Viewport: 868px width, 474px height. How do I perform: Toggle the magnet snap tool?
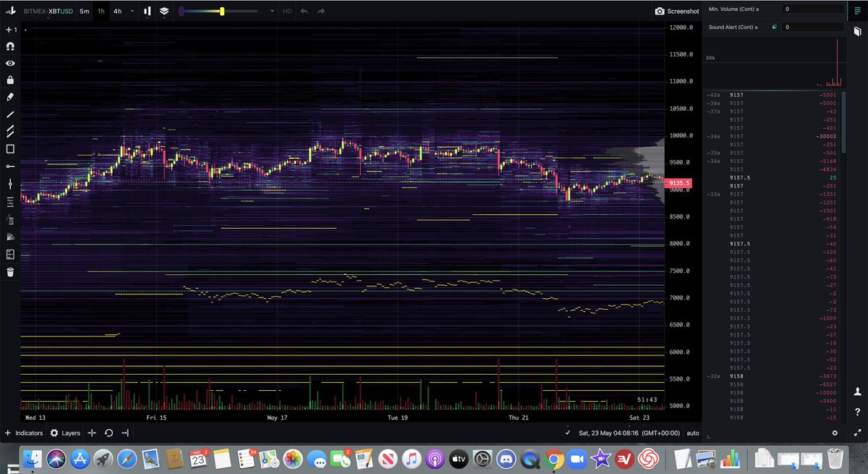pos(10,46)
